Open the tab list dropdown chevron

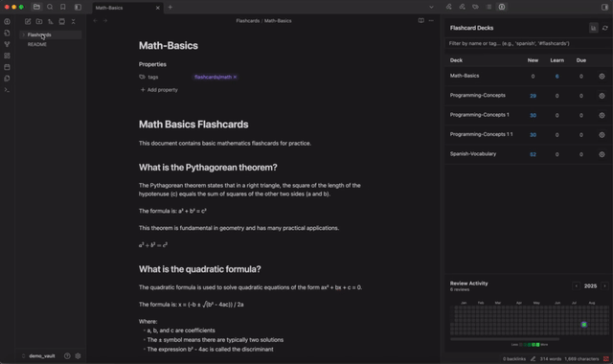431,7
